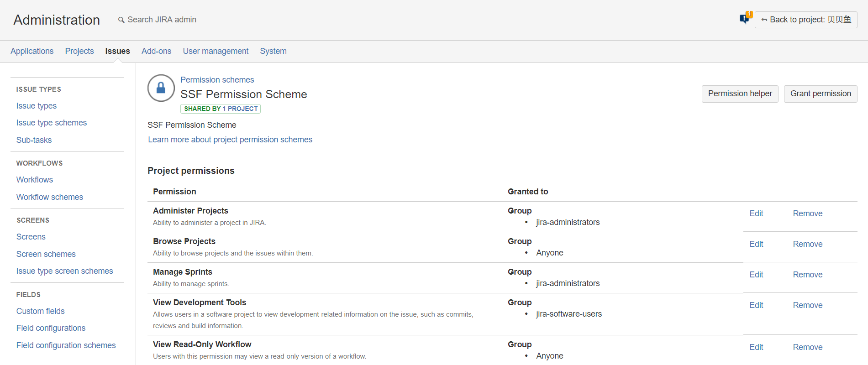Open the feedback notification icon
Viewport: 868px width, 365px height.
[745, 18]
